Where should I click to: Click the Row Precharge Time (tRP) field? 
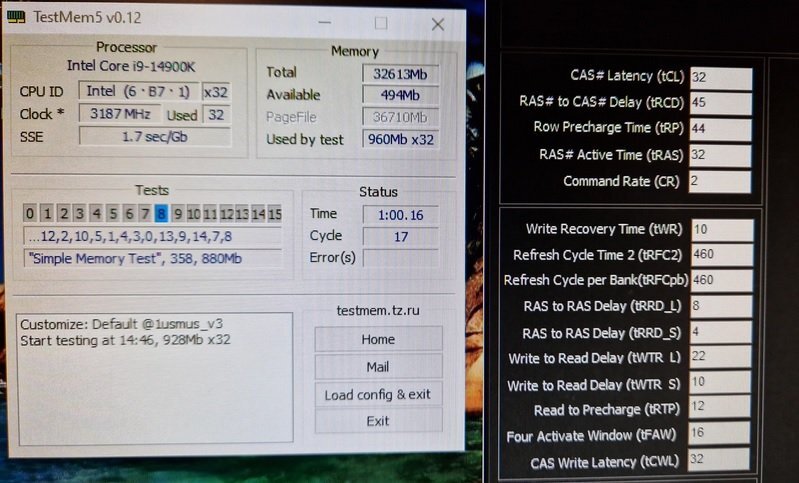point(721,129)
